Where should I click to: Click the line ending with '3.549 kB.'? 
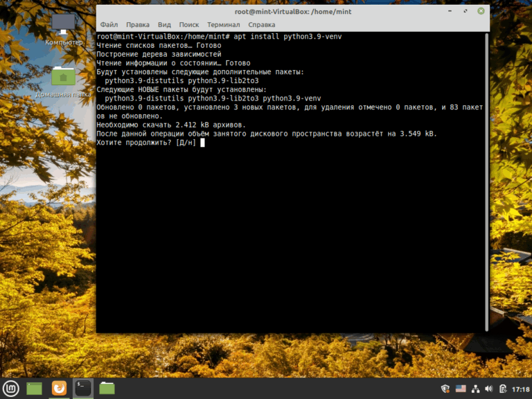(x=267, y=134)
